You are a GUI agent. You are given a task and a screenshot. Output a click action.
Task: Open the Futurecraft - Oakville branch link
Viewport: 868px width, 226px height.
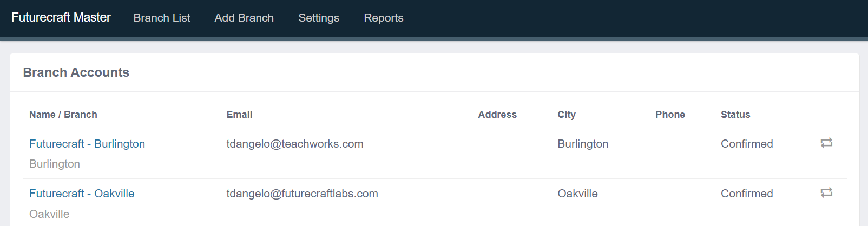[x=82, y=194]
